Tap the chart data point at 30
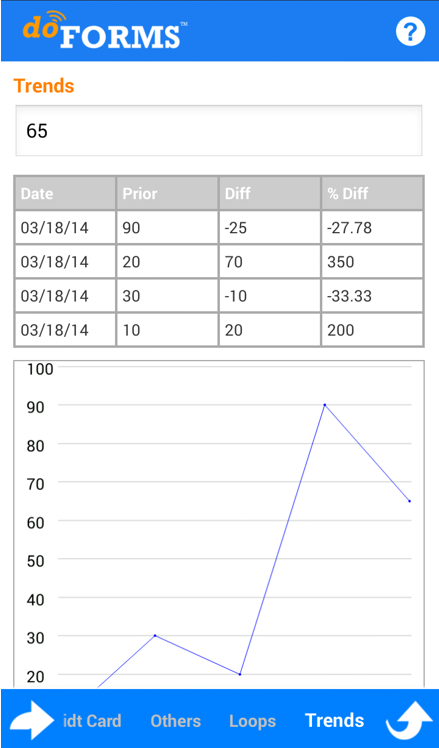The width and height of the screenshot is (439, 748). coord(155,635)
